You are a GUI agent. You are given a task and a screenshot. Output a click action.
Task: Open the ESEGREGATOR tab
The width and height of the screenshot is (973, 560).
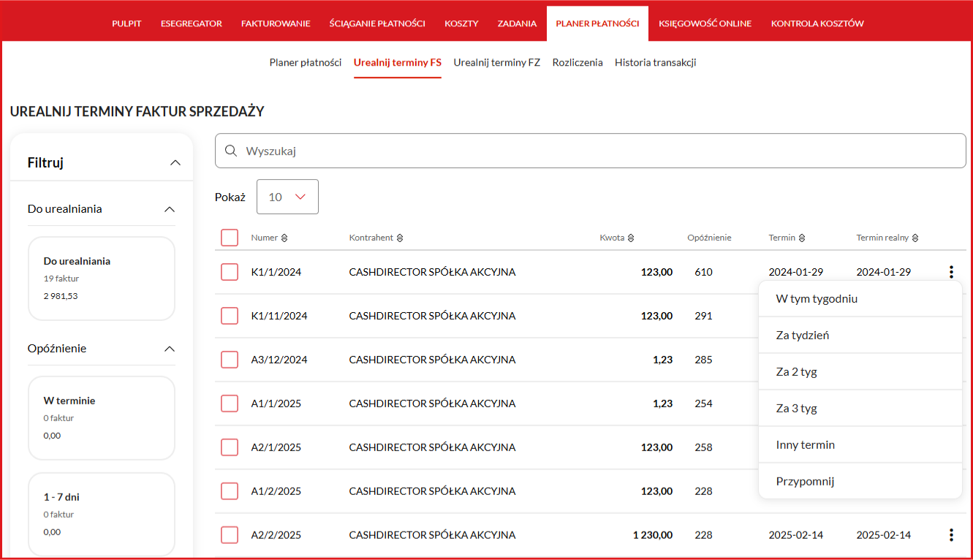click(192, 23)
